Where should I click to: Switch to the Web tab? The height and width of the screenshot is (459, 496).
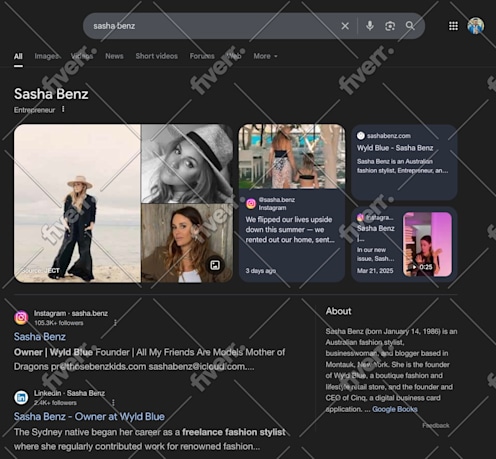(x=234, y=56)
